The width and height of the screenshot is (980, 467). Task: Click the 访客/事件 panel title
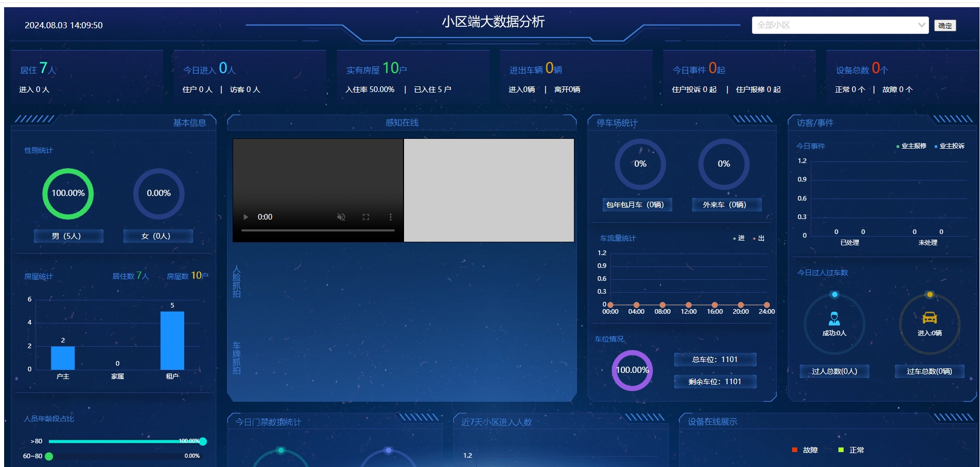[815, 123]
